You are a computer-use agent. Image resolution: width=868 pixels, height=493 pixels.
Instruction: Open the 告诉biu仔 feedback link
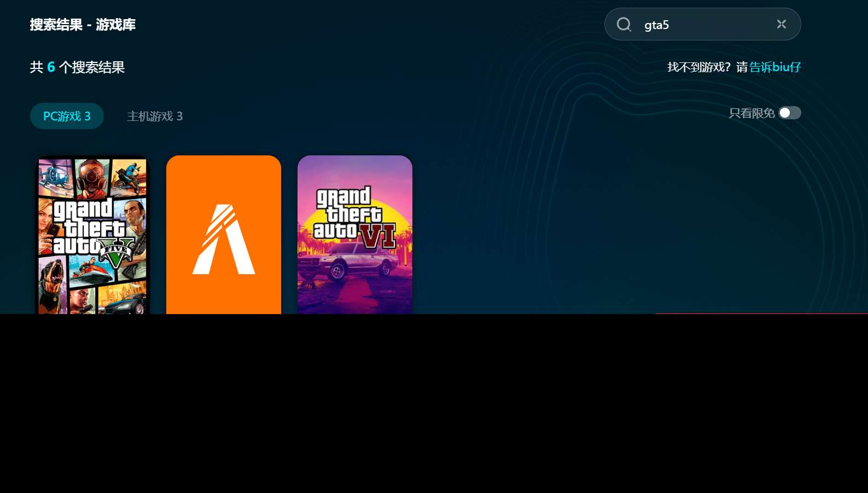775,67
